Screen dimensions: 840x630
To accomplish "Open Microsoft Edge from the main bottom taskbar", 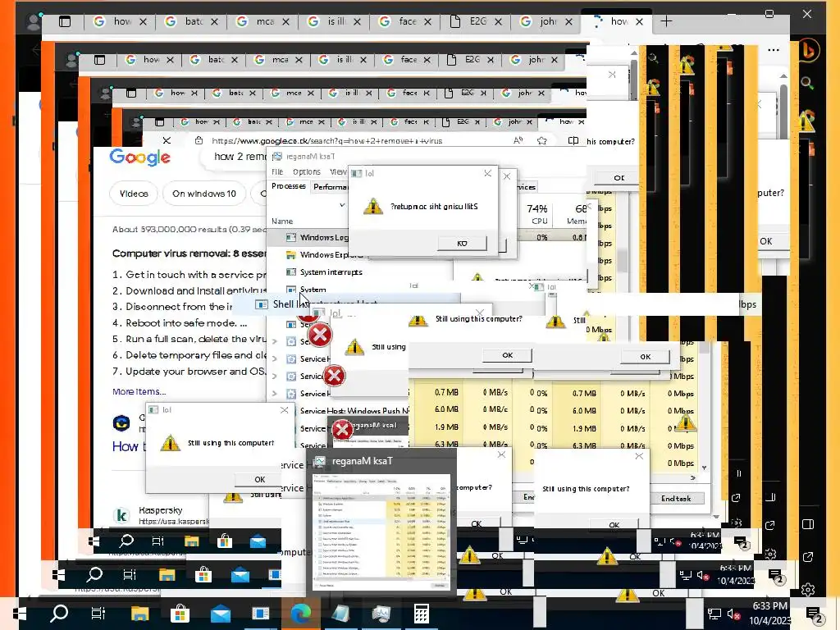I will [300, 614].
